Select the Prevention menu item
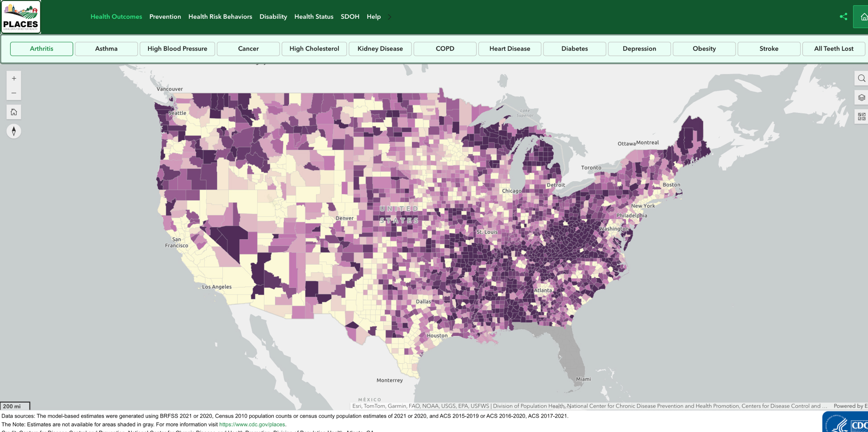 pyautogui.click(x=165, y=17)
